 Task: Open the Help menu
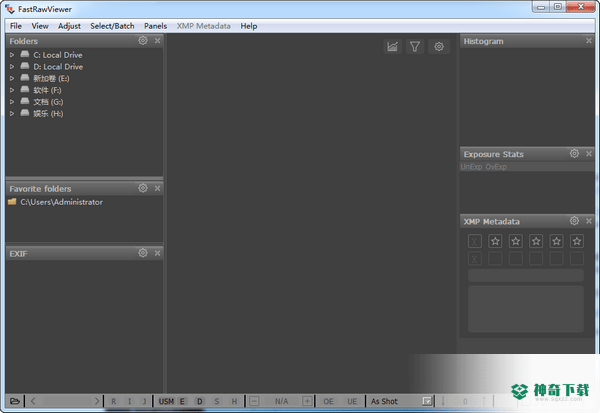(x=249, y=26)
